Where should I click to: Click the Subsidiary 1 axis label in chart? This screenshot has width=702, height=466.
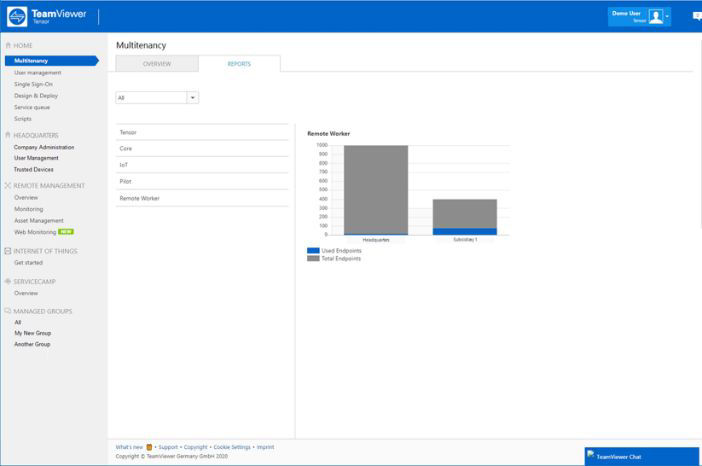pyautogui.click(x=465, y=239)
